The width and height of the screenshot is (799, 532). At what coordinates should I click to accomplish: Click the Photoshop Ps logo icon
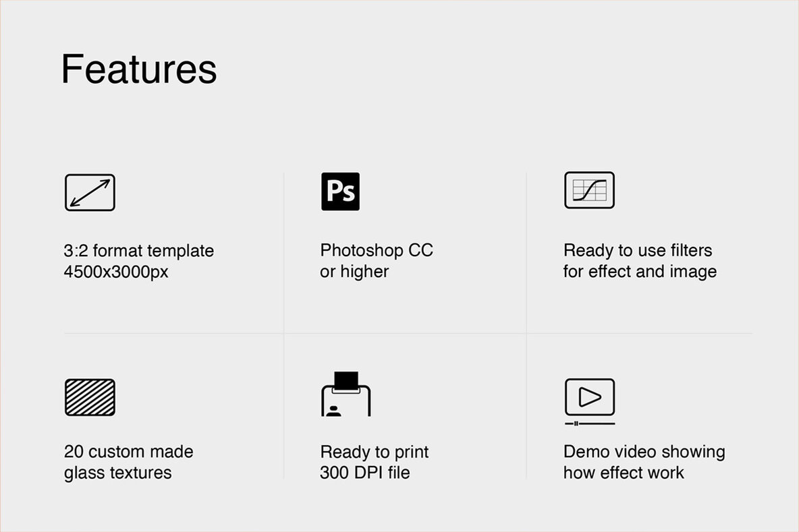340,191
